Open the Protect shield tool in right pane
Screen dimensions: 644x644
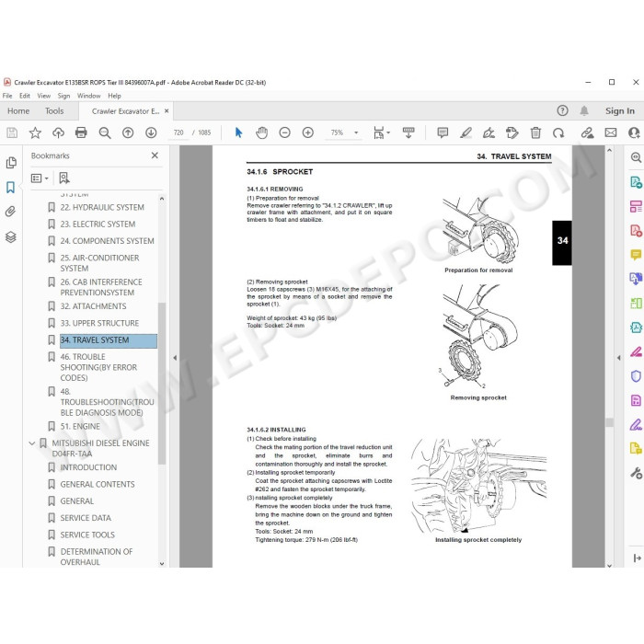coord(636,376)
